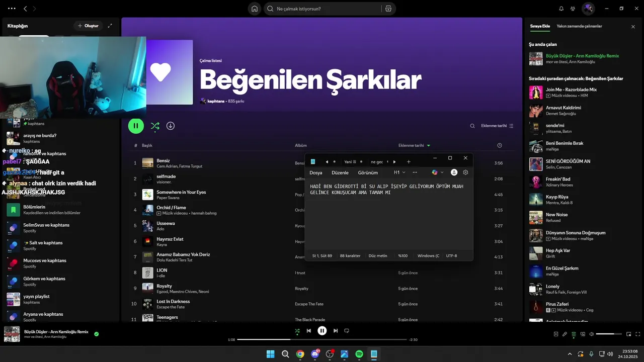Open the Windows (C line-ending selector in Notepad
Image resolution: width=644 pixels, height=362 pixels.
pos(428,255)
